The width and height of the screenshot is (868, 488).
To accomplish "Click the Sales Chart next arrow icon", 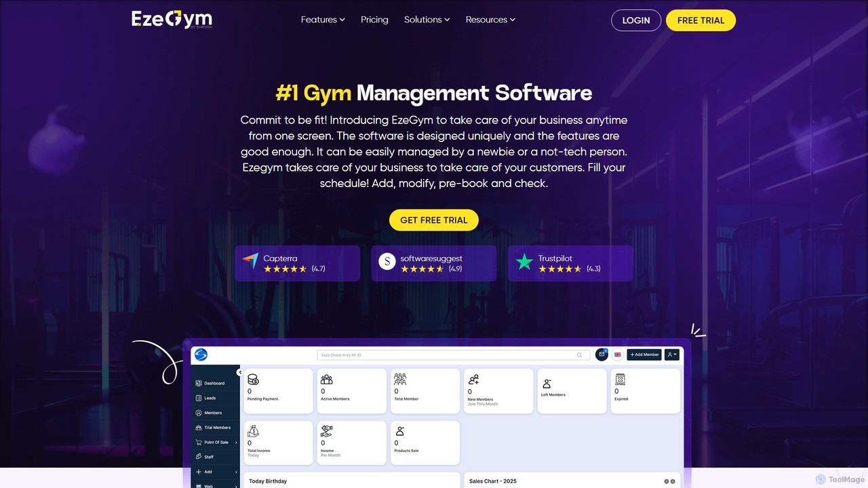I will click(673, 481).
